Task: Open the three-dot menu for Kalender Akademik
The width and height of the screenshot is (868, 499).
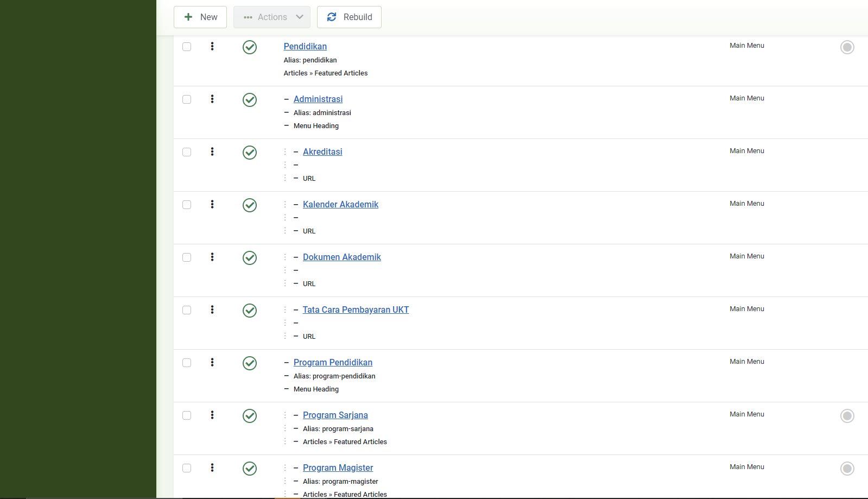Action: (x=212, y=204)
